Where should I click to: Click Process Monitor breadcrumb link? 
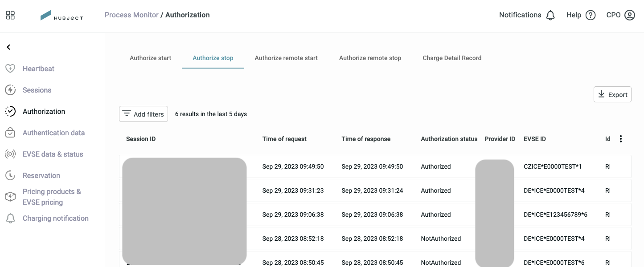coord(131,15)
